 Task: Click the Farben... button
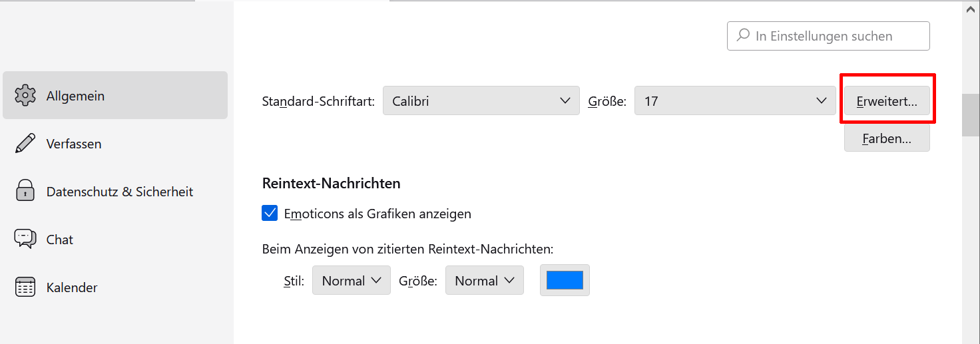[887, 138]
